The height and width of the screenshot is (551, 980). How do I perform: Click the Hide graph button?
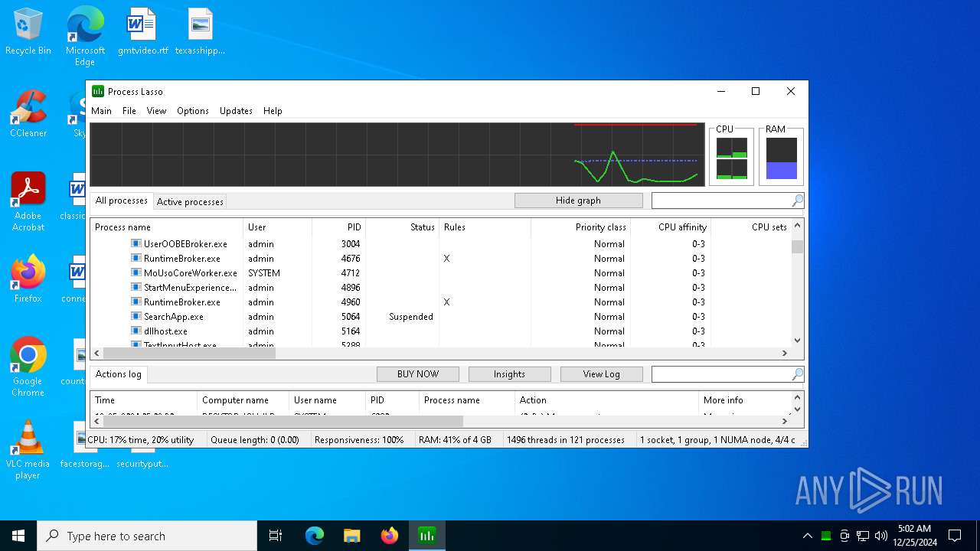click(x=578, y=201)
